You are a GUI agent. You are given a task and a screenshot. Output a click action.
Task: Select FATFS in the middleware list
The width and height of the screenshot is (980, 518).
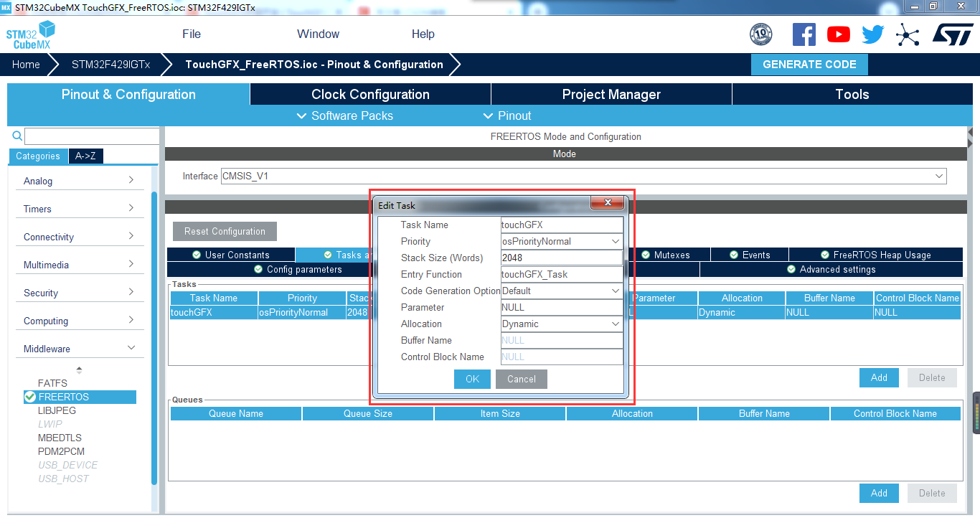tap(52, 384)
